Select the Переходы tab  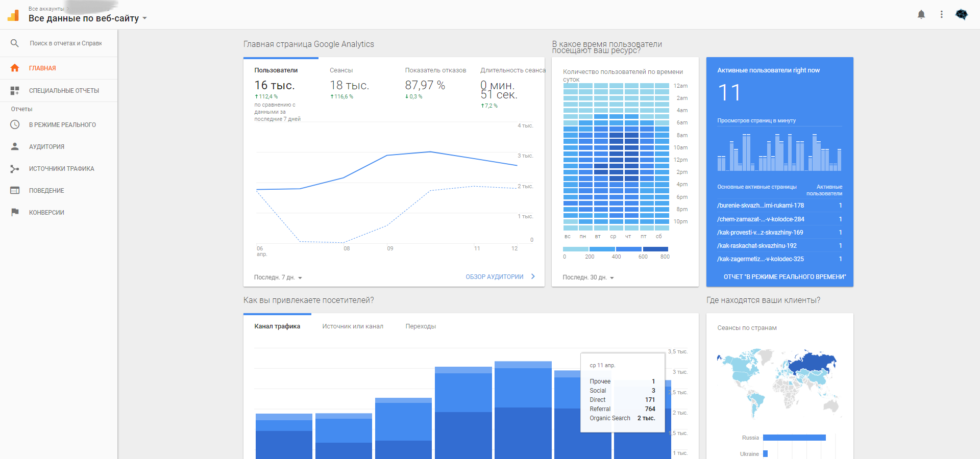[x=421, y=326]
